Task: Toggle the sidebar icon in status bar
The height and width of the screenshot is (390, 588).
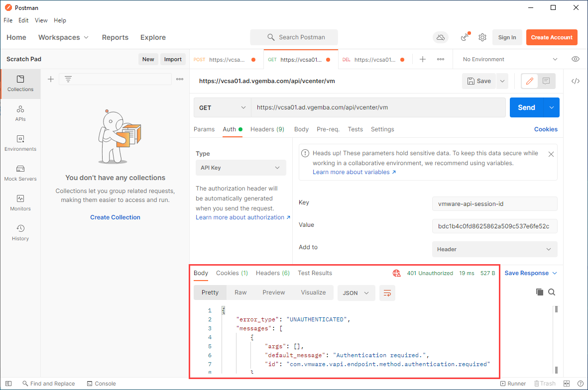Action: [8, 384]
